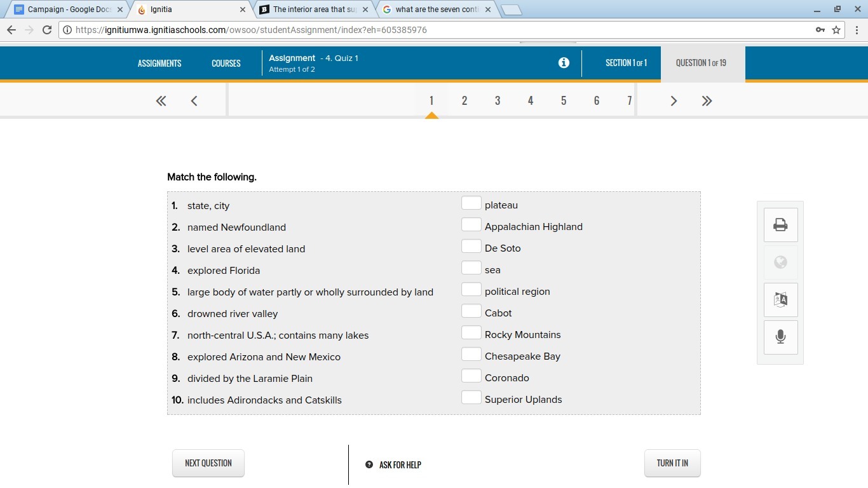View site information icon in address bar
This screenshot has width=868, height=488.
tap(67, 30)
